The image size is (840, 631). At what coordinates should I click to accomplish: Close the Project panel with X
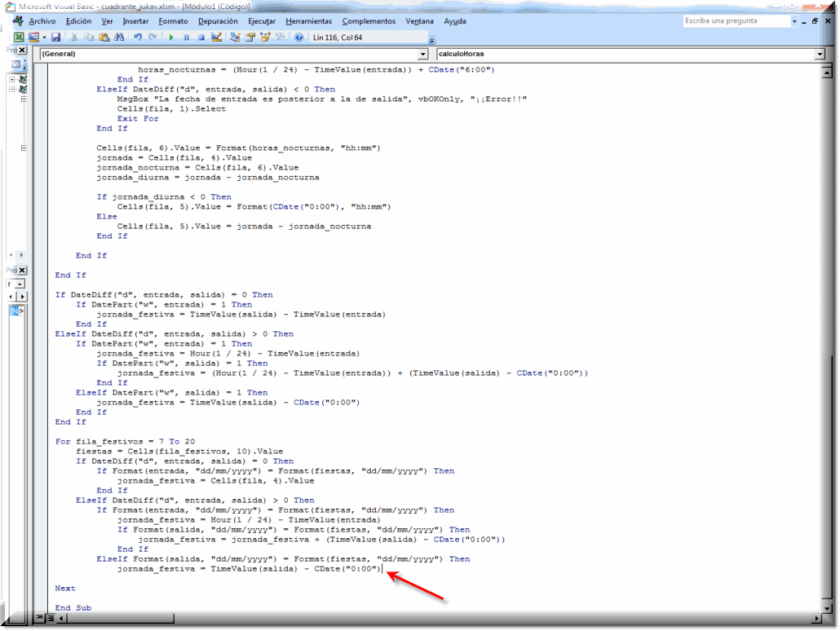click(23, 51)
